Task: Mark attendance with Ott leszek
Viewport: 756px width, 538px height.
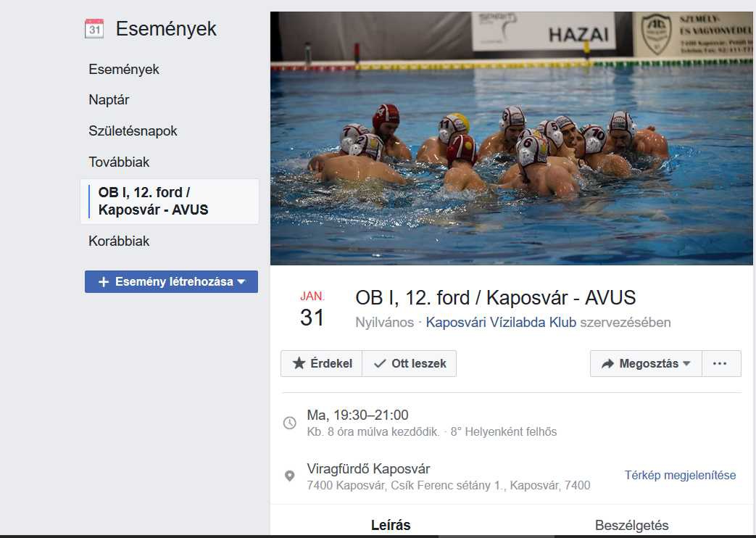Action: point(410,363)
